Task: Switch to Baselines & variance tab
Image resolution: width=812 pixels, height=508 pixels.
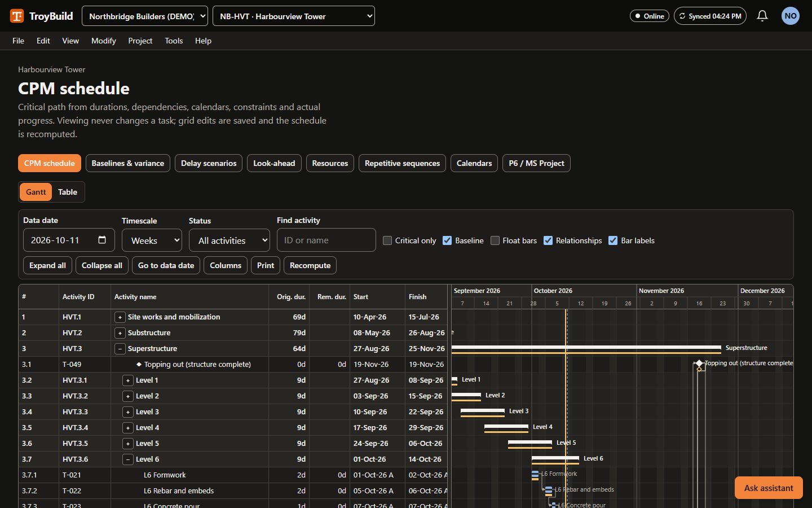Action: (x=128, y=163)
